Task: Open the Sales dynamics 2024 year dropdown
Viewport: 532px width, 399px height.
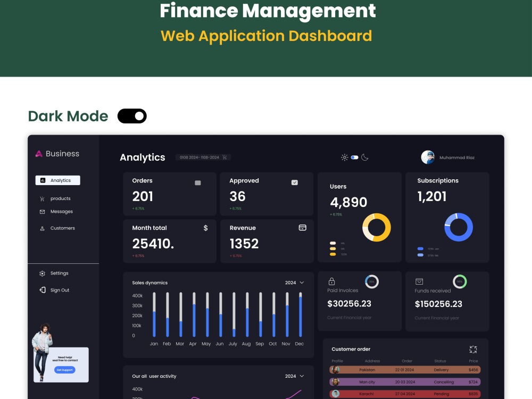Action: point(294,282)
